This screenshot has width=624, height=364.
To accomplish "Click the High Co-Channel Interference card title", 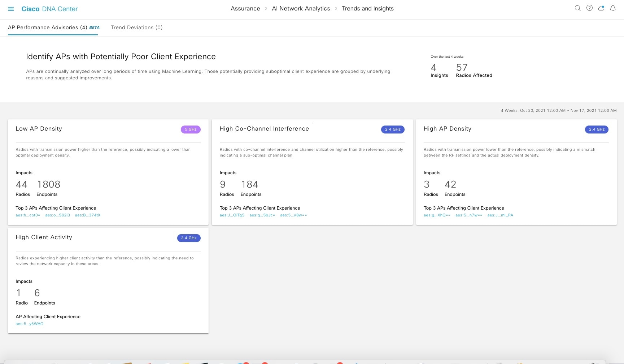I will click(264, 128).
